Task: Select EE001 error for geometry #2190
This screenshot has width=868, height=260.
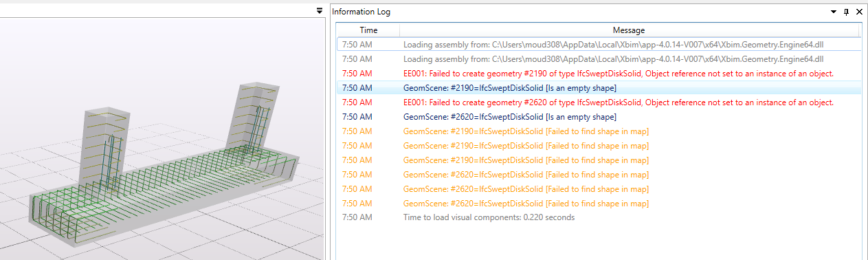Action: 599,73
